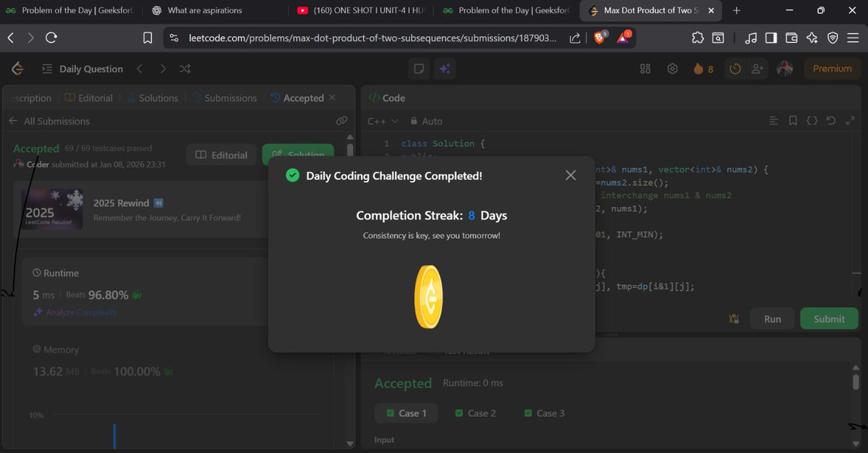Open the Brave Shields lion icon
Viewport: 868px width, 453px height.
click(x=600, y=37)
